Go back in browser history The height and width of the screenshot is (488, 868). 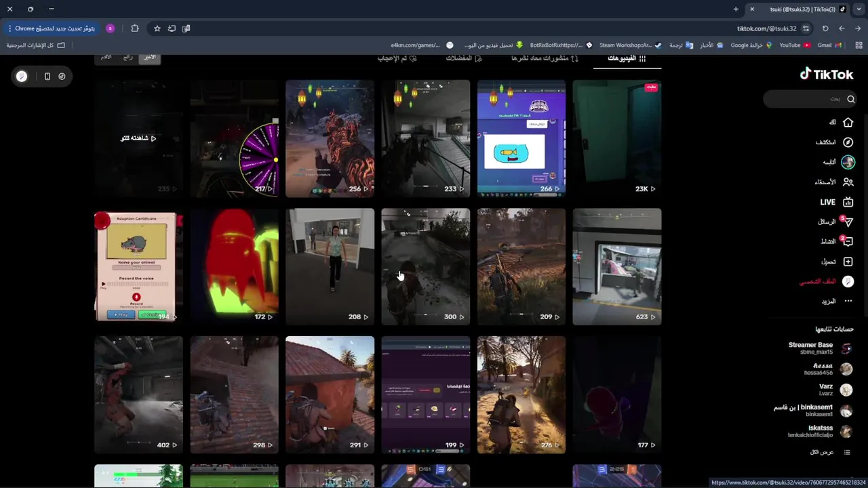point(858,28)
